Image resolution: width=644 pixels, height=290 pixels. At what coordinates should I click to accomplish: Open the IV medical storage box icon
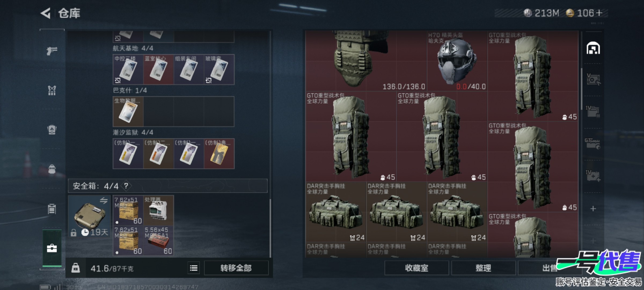tap(593, 176)
